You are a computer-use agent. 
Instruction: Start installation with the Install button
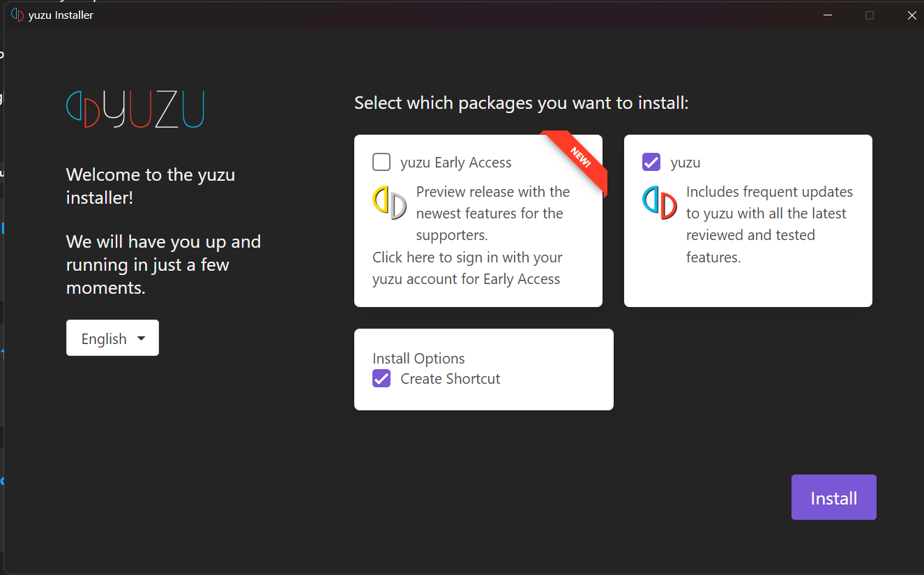click(x=833, y=498)
